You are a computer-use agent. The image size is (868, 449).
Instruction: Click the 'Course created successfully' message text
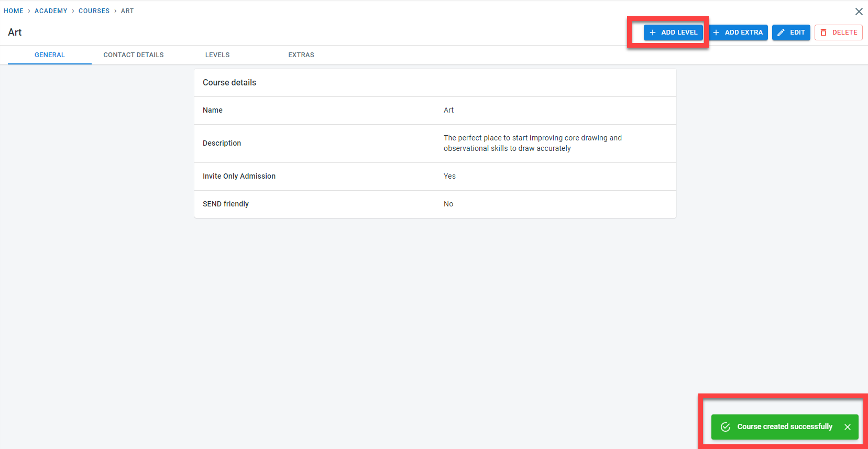(x=785, y=427)
